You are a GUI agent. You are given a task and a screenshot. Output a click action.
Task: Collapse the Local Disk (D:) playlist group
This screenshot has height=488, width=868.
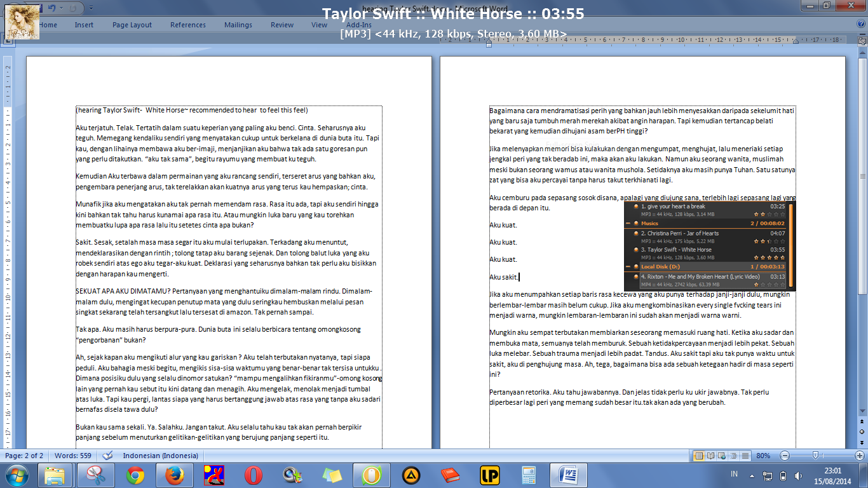click(x=628, y=267)
